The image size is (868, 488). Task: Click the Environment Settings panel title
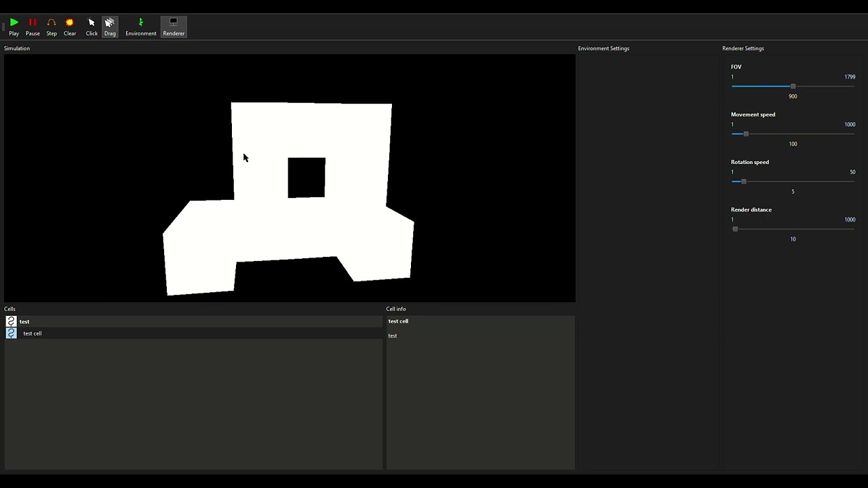coord(604,48)
